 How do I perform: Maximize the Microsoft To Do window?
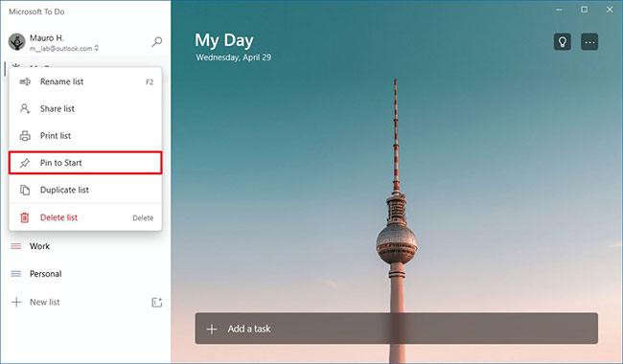(584, 10)
